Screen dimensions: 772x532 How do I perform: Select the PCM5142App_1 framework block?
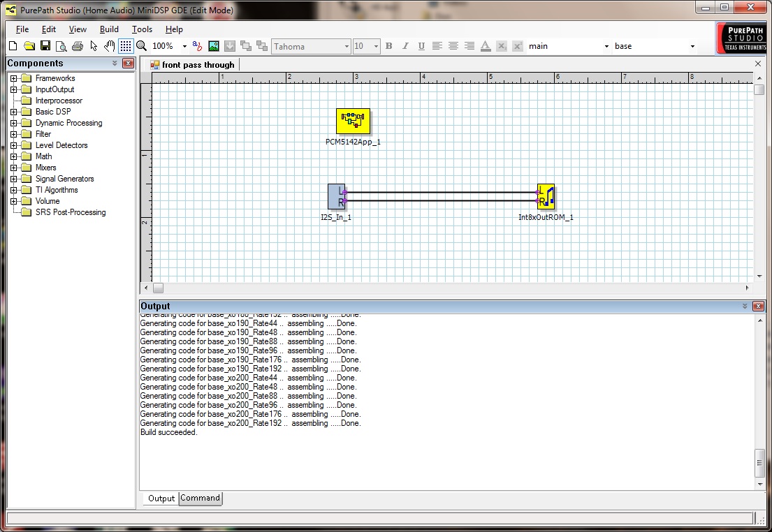point(353,121)
